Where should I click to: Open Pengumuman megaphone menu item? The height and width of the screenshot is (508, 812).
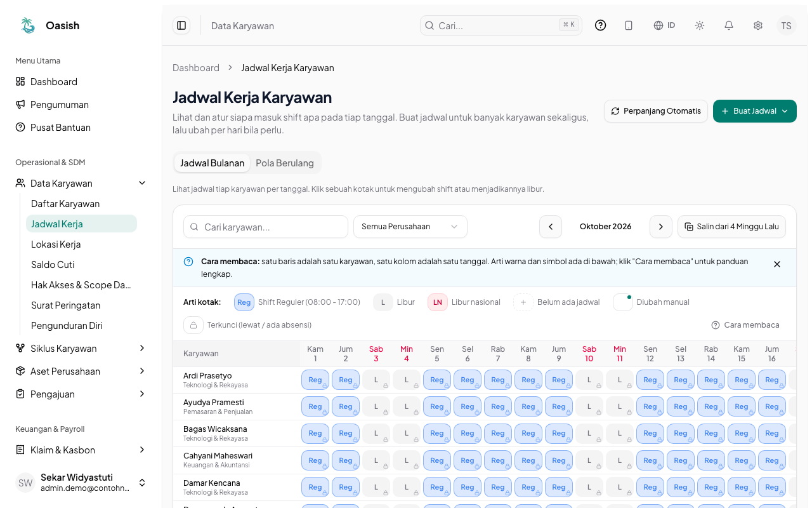81,105
